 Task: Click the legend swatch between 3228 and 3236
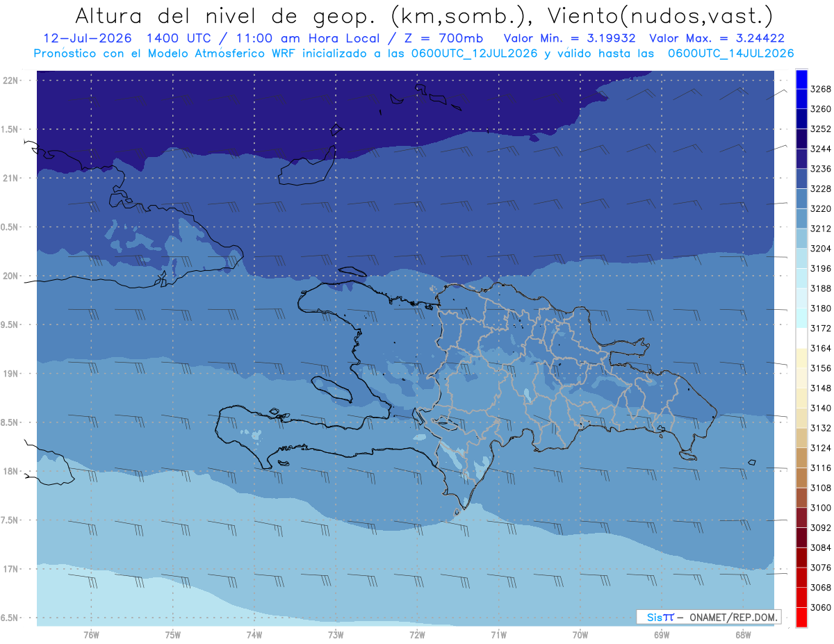[801, 179]
